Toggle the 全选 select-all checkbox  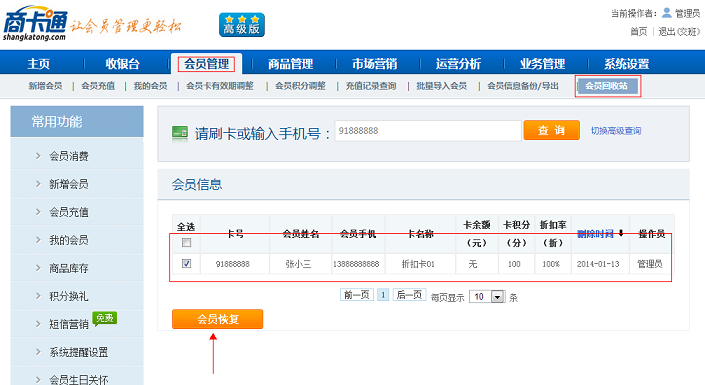[186, 242]
